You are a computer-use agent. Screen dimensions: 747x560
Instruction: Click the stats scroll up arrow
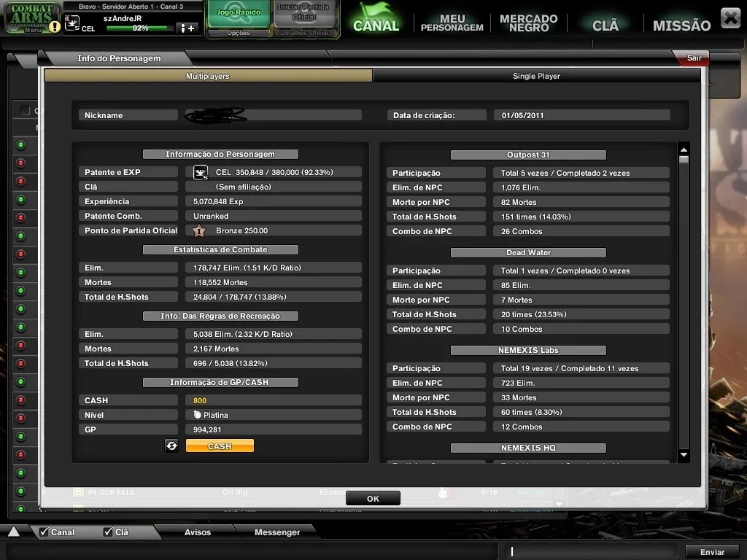(x=684, y=150)
